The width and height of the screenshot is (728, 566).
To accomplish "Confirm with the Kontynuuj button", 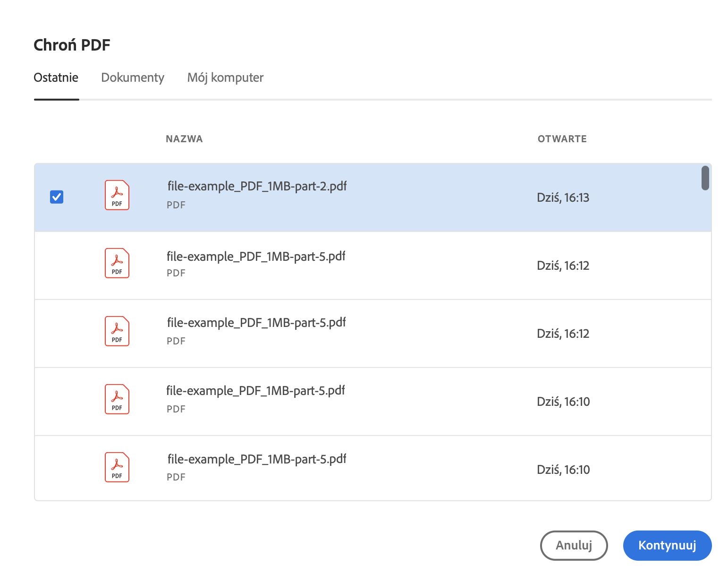I will tap(667, 545).
